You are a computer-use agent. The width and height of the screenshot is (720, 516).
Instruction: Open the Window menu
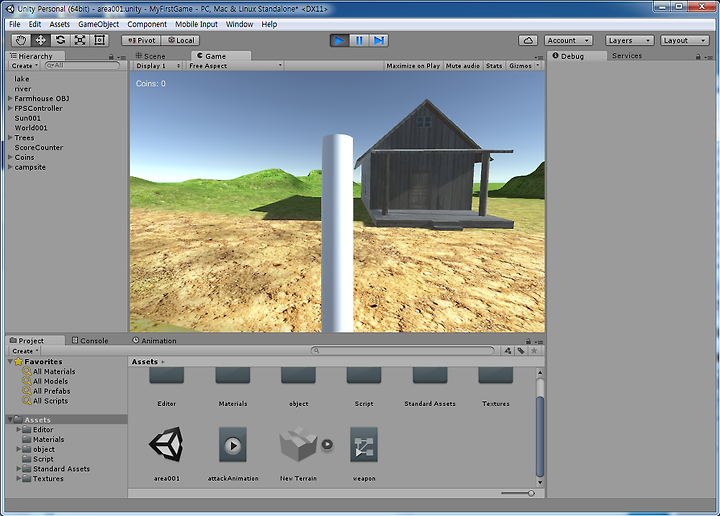click(x=239, y=24)
